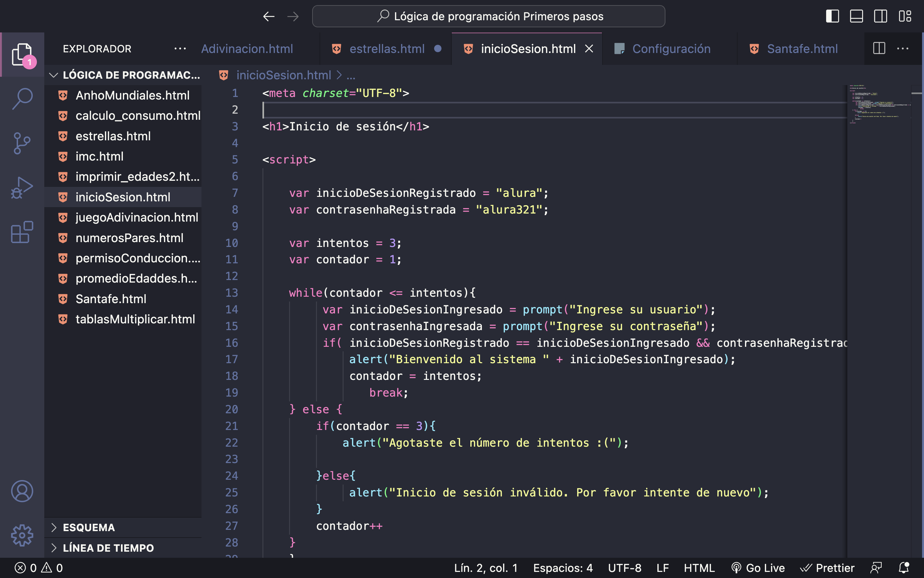Go forward with the right arrow
Screen dimensions: 924x578
click(293, 16)
